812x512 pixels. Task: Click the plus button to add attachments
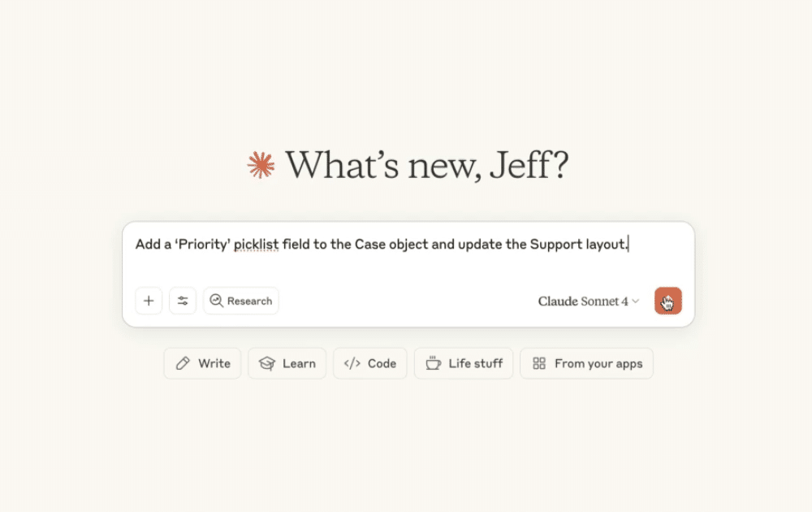pyautogui.click(x=149, y=301)
